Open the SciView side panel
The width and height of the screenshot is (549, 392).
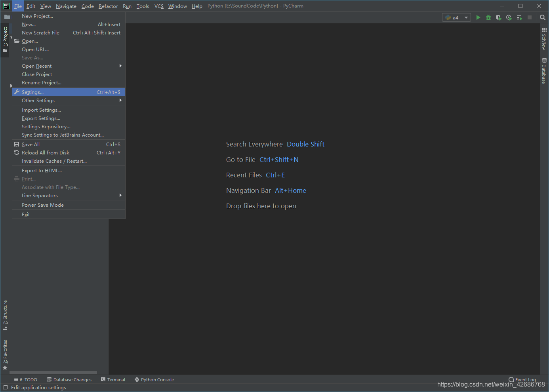click(x=544, y=39)
